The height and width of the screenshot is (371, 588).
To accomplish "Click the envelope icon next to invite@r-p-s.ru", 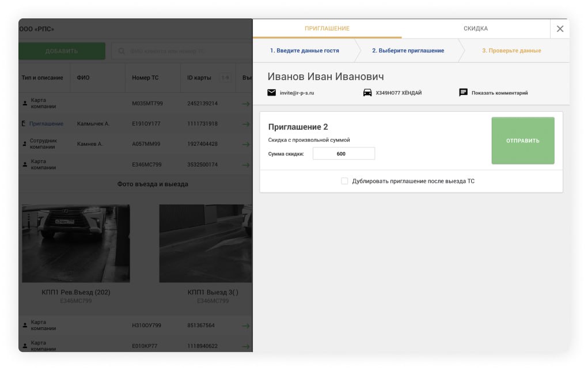I will pyautogui.click(x=272, y=93).
